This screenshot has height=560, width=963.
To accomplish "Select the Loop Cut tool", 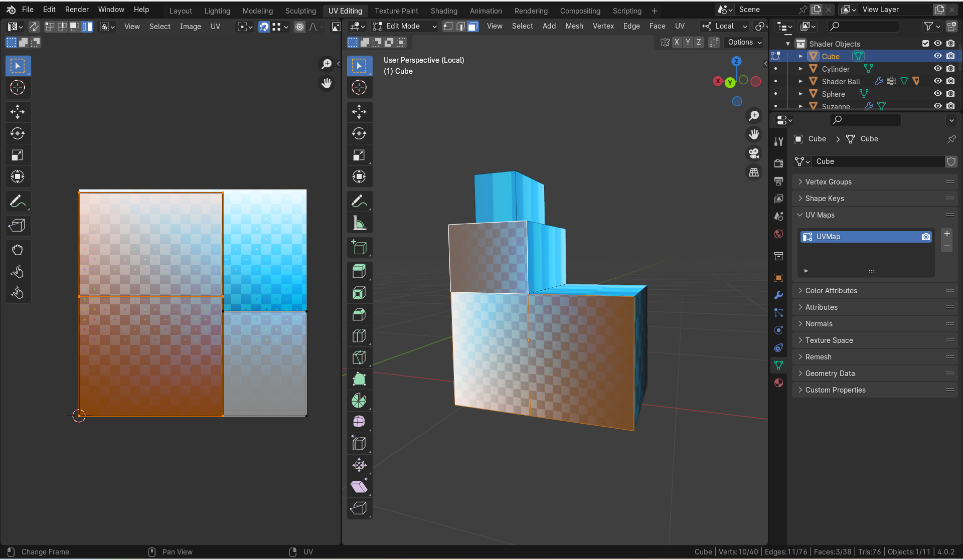I will [x=359, y=336].
